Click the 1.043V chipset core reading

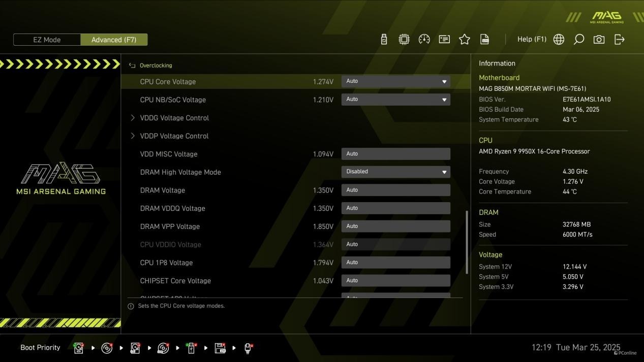coord(323,281)
